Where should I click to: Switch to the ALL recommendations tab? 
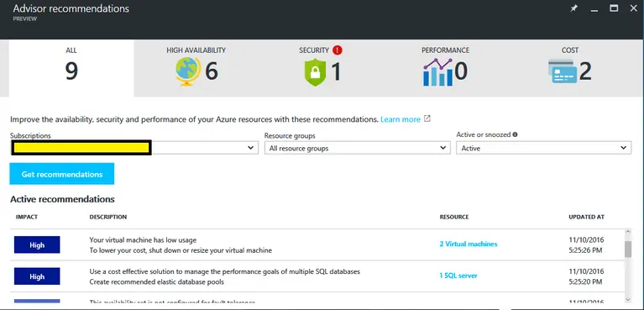[x=71, y=68]
